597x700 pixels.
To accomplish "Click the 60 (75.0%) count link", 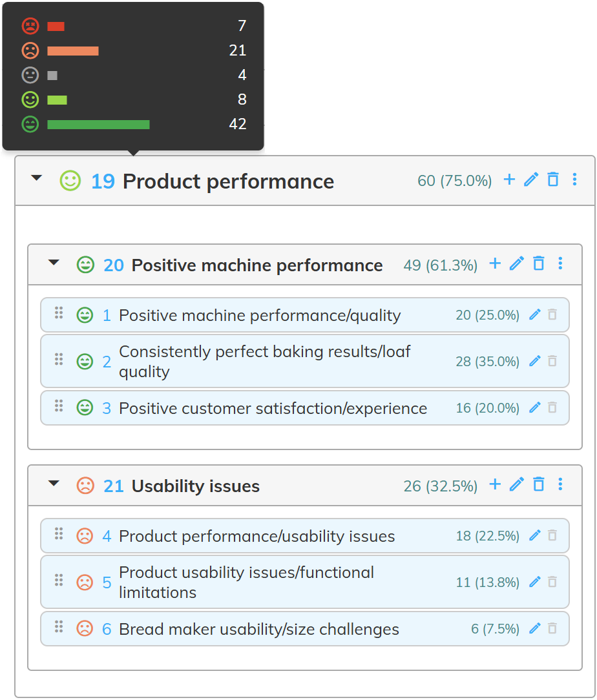I will (456, 181).
